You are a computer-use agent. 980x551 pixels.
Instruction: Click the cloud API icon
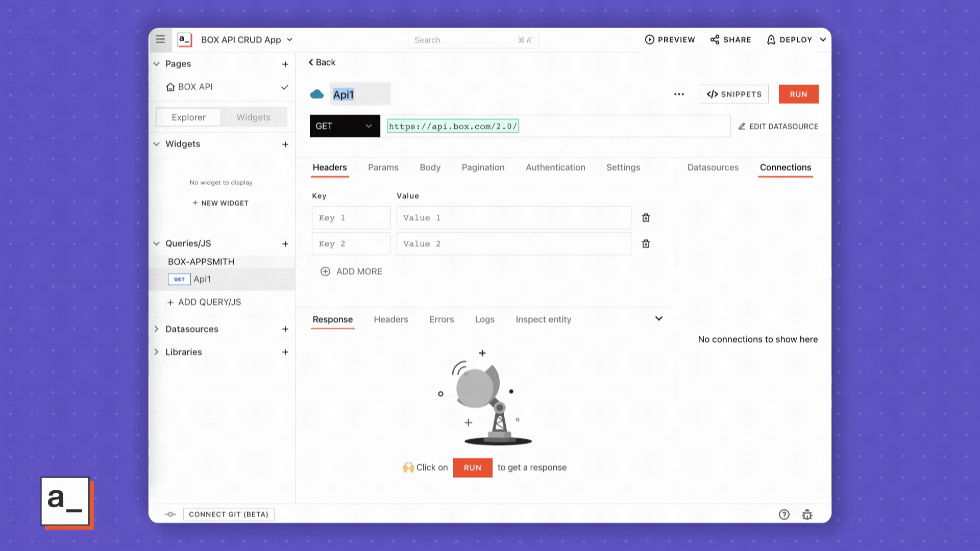[x=317, y=94]
